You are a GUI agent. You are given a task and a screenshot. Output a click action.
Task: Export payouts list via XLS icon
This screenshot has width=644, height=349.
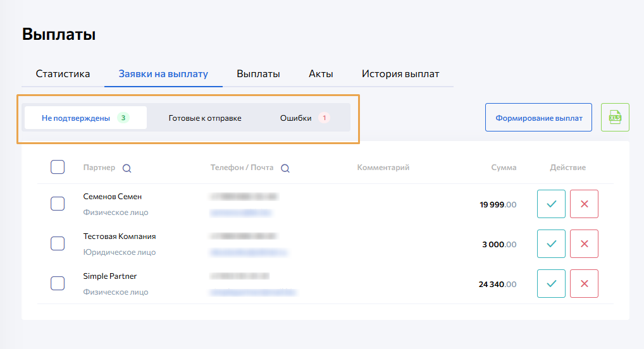tap(614, 118)
